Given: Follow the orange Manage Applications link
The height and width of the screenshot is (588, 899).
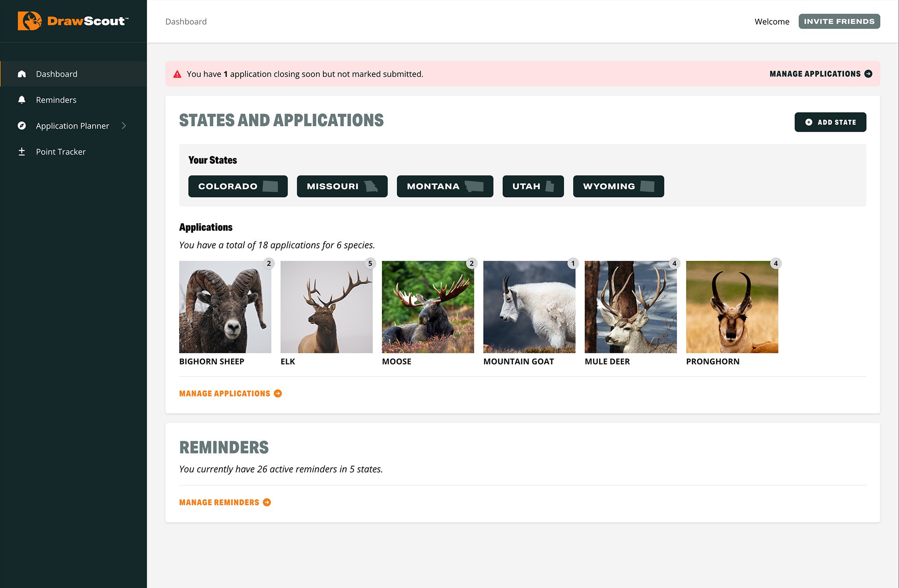Looking at the screenshot, I should pyautogui.click(x=225, y=394).
